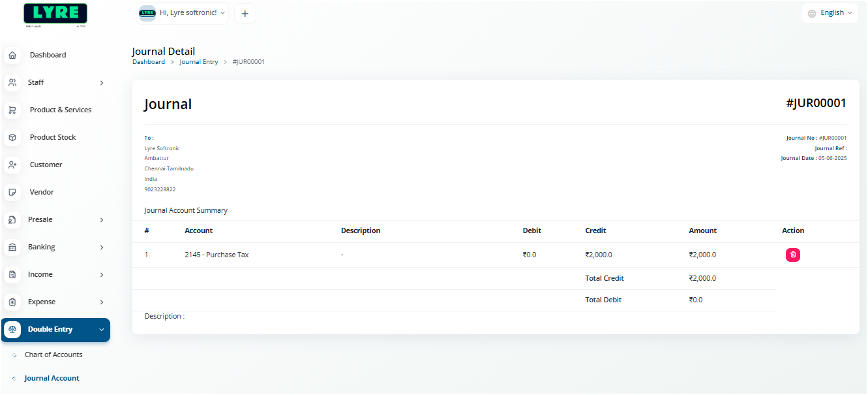Click the LYRE logo
Viewport: 868px width, 395px height.
pos(55,14)
